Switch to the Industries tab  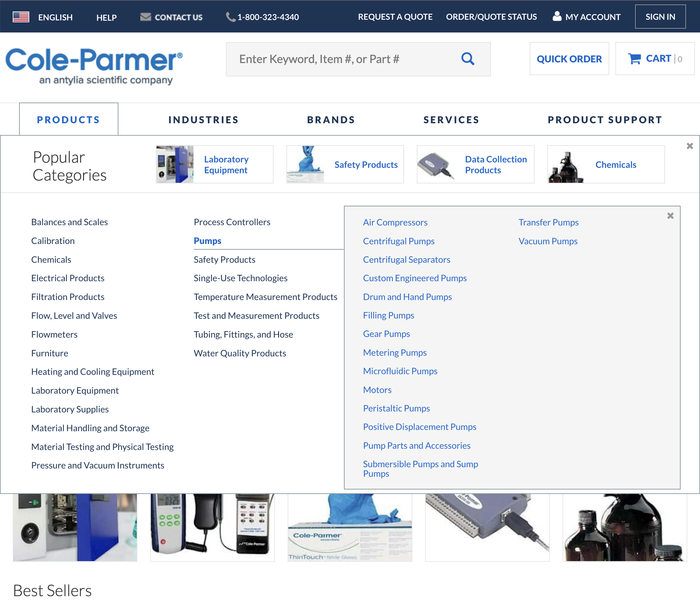203,119
